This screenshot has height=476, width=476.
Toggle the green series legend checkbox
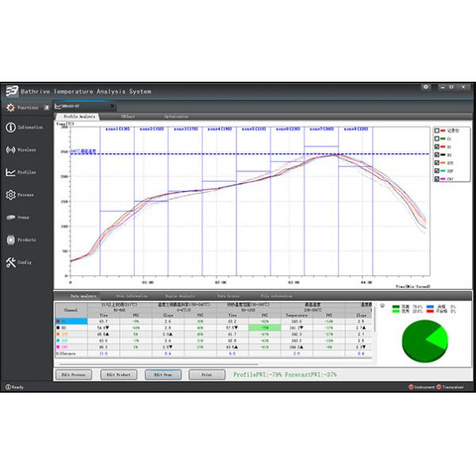coord(436,139)
